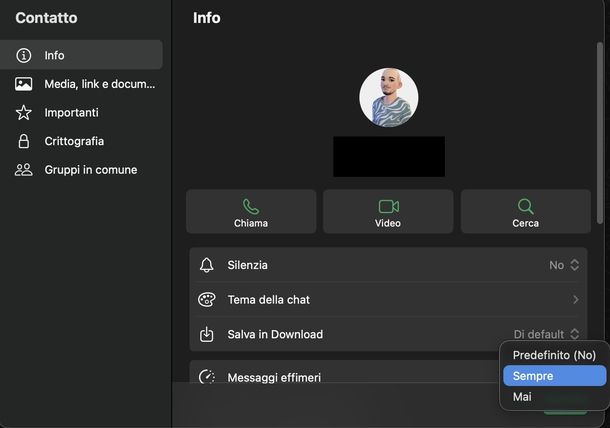This screenshot has height=428, width=610.
Task: Open Tema della chat settings
Action: click(388, 300)
